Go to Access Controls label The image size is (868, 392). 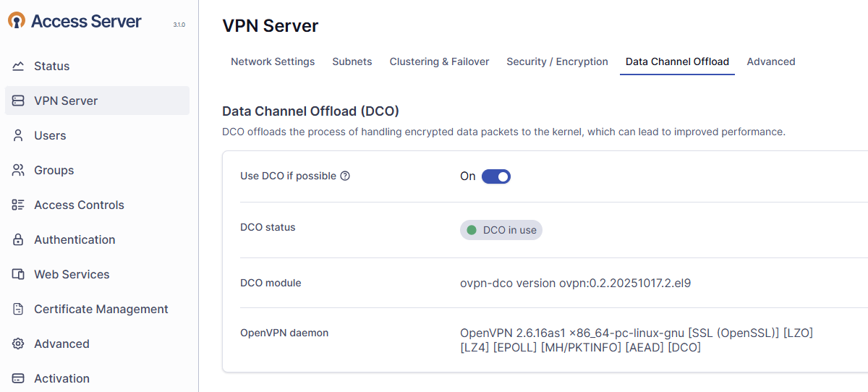[79, 205]
